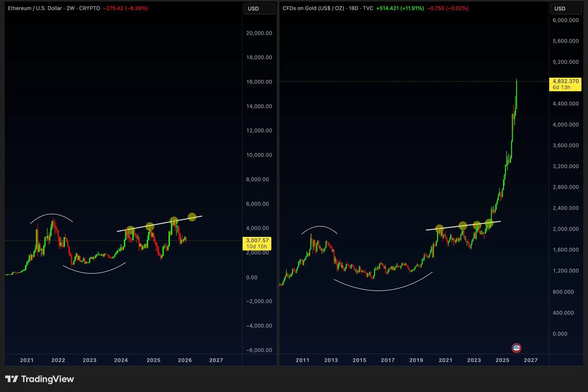Click the 2019 label on the Gold time axis
Screen dimensions: 588x392
point(416,360)
